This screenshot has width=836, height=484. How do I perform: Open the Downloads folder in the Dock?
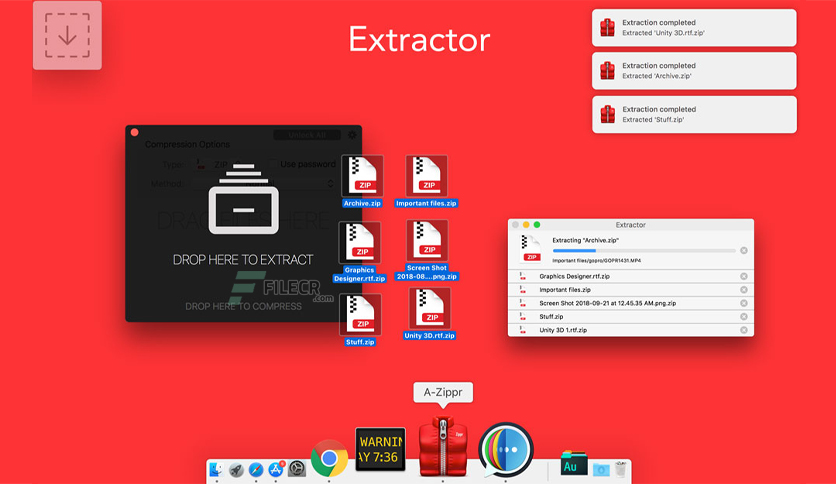(601, 470)
